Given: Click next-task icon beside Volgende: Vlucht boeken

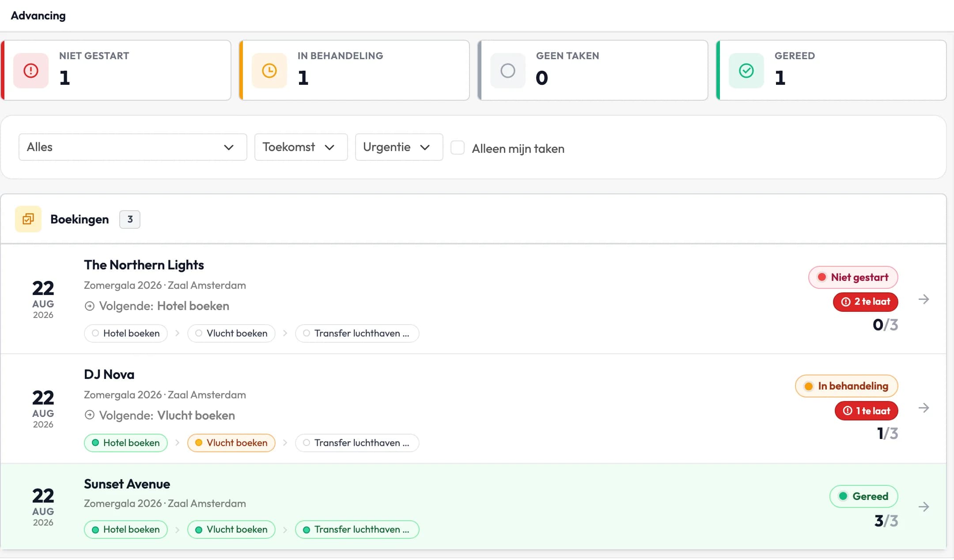Looking at the screenshot, I should (90, 415).
